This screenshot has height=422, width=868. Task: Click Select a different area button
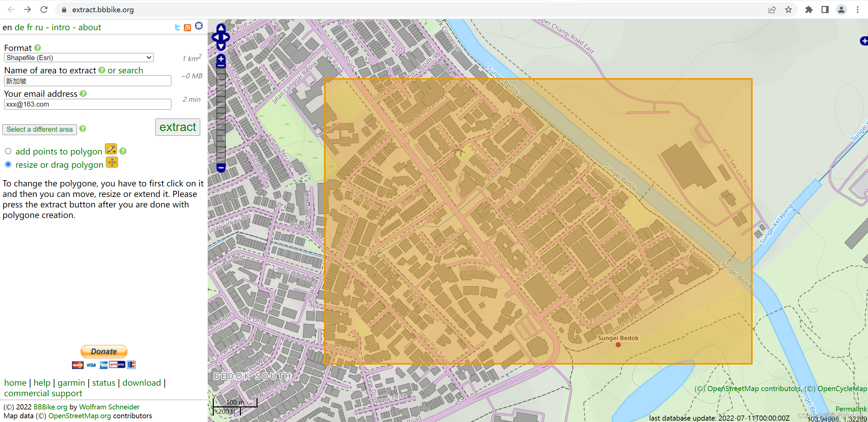click(40, 129)
